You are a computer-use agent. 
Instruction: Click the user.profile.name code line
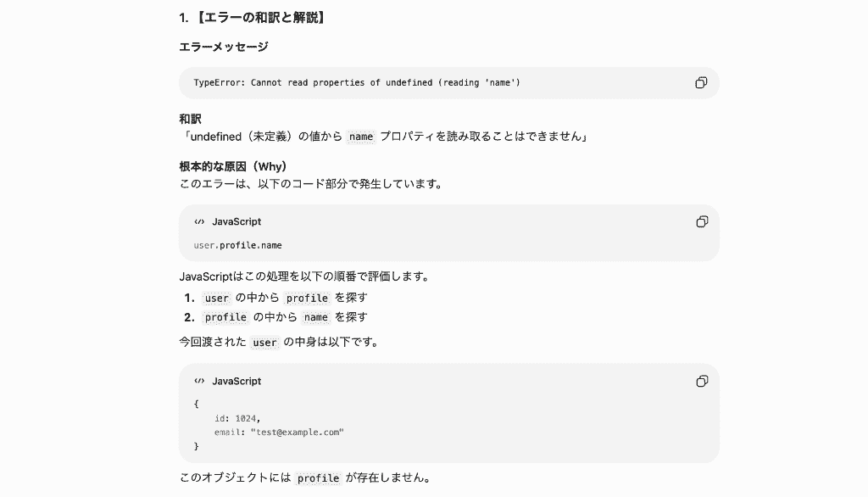[x=237, y=245]
